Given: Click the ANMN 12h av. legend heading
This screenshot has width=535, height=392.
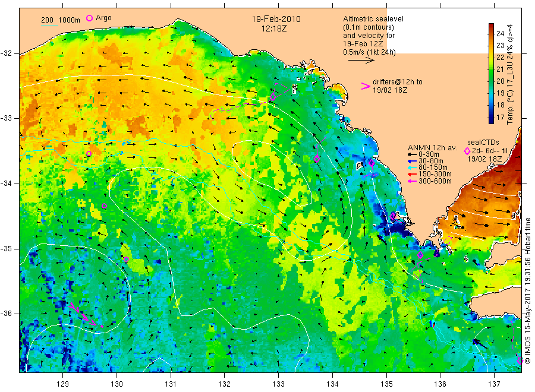Looking at the screenshot, I should (432, 148).
